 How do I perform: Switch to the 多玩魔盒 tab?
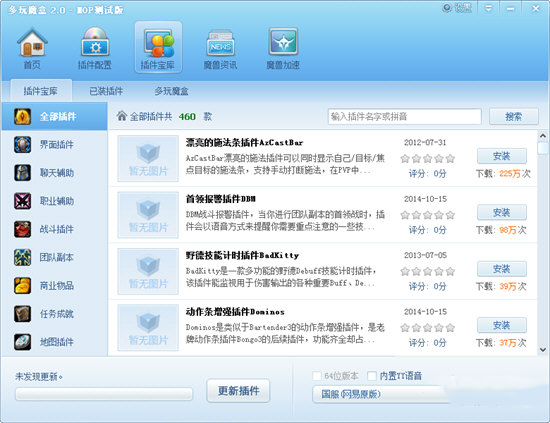tap(171, 91)
